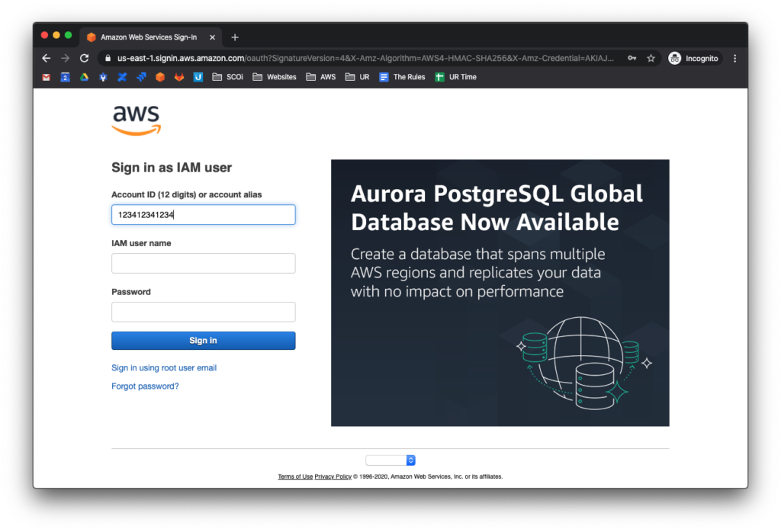
Task: Open the Gmail bookmark
Action: (x=47, y=77)
